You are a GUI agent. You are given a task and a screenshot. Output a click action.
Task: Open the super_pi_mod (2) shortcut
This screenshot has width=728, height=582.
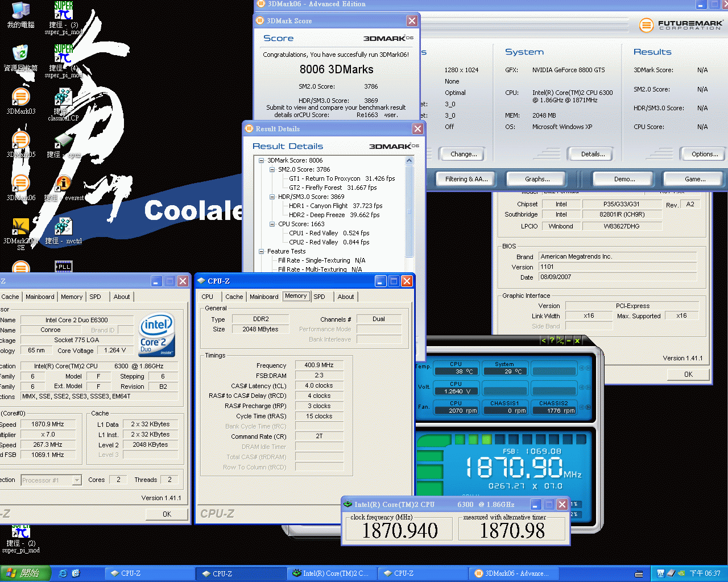[20, 539]
